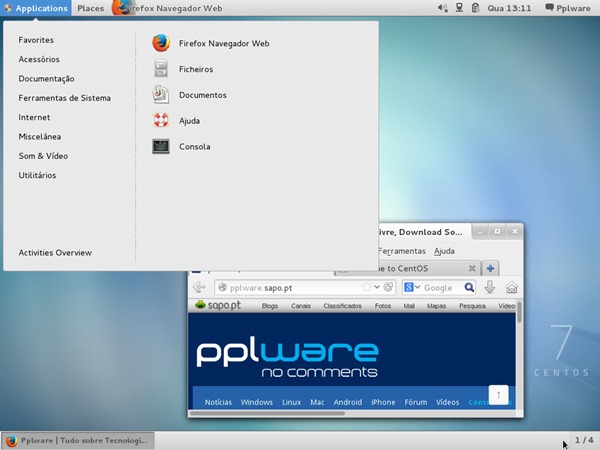Open the Pesquisa link on sapo bar

472,306
